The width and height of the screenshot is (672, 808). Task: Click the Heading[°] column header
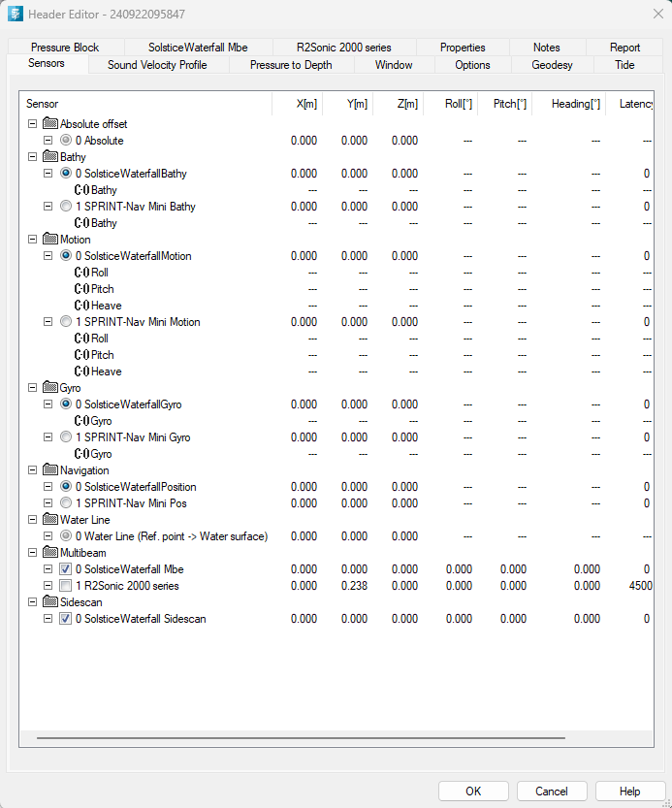coord(569,104)
